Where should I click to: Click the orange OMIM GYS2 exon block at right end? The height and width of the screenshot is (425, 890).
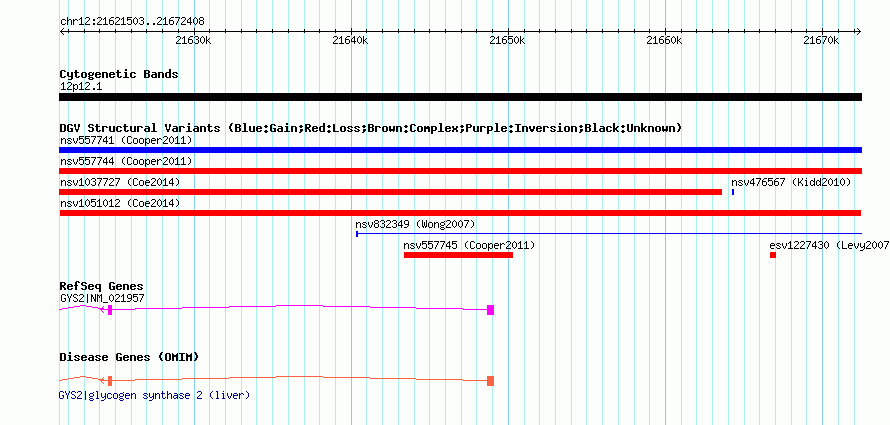coord(490,381)
